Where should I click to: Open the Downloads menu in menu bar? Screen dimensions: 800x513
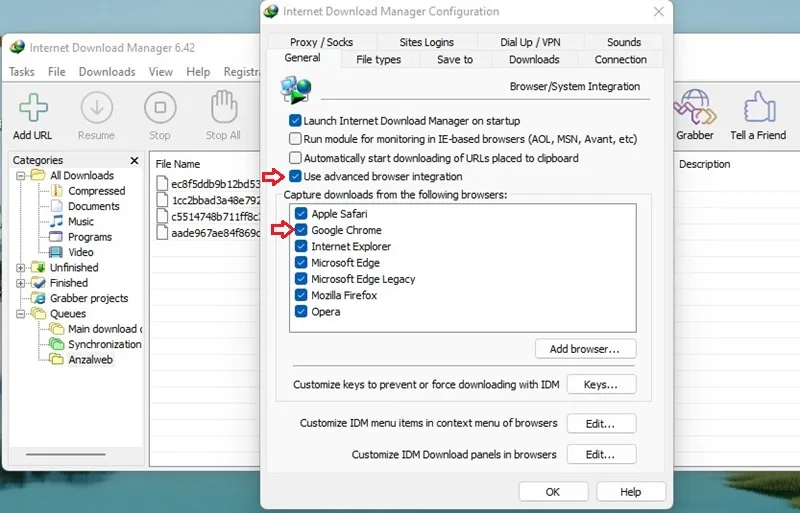pos(107,72)
